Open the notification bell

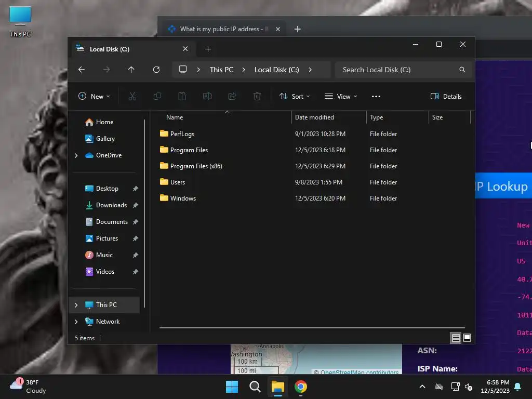point(518,387)
